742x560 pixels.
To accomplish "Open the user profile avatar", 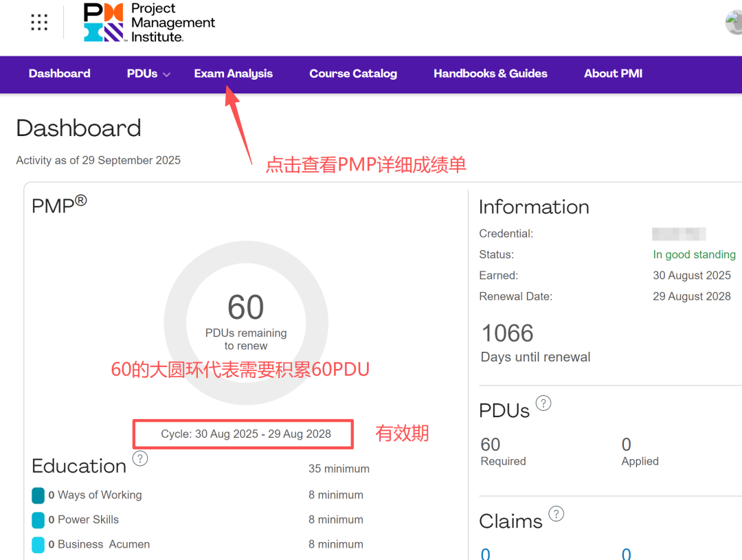I will tap(734, 22).
